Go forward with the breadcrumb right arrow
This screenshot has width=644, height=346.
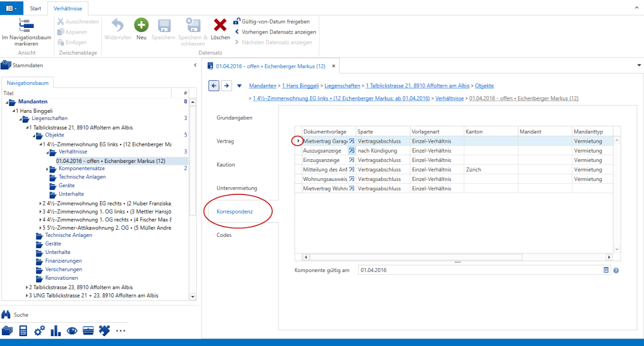click(x=226, y=85)
